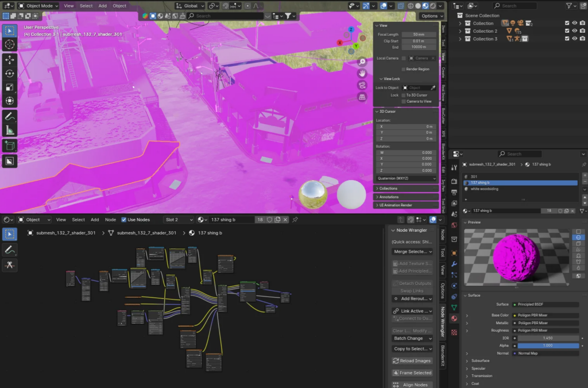Viewport: 588px width, 388px height.
Task: Open the Modifiers wrench properties tab
Action: point(454,264)
